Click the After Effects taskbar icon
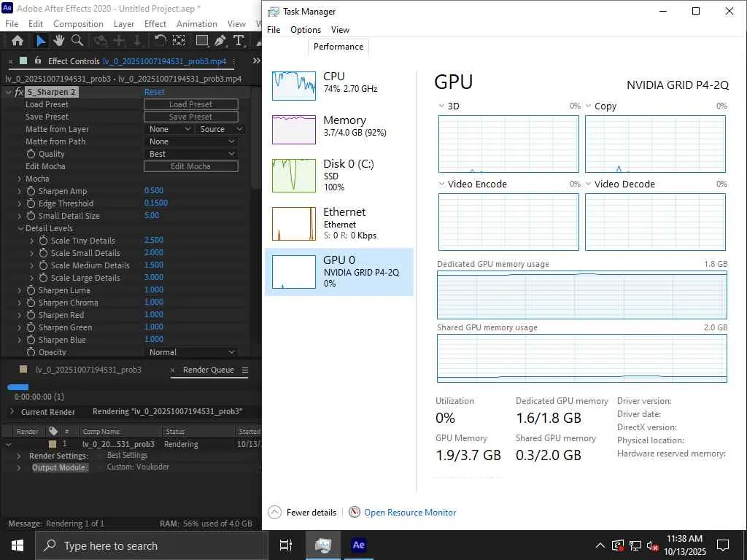 (x=359, y=545)
